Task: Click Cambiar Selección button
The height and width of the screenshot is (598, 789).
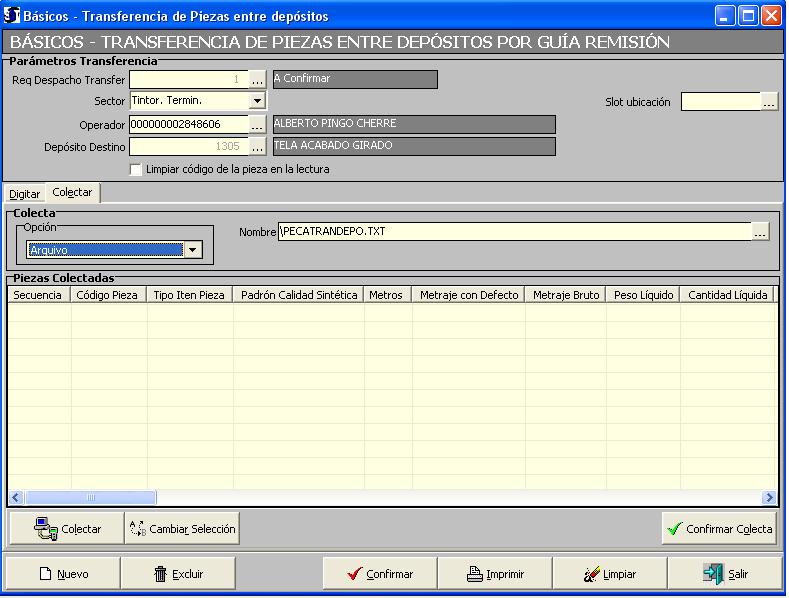Action: coord(182,529)
